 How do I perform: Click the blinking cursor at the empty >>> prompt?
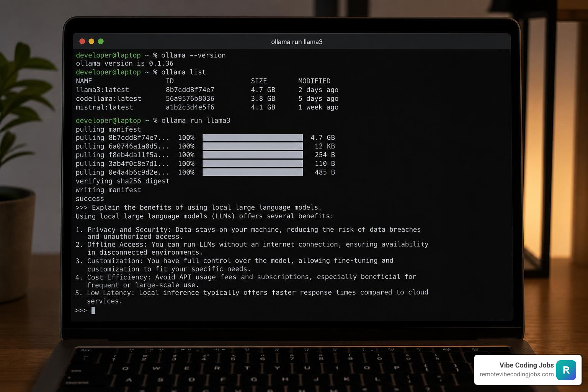pos(93,310)
